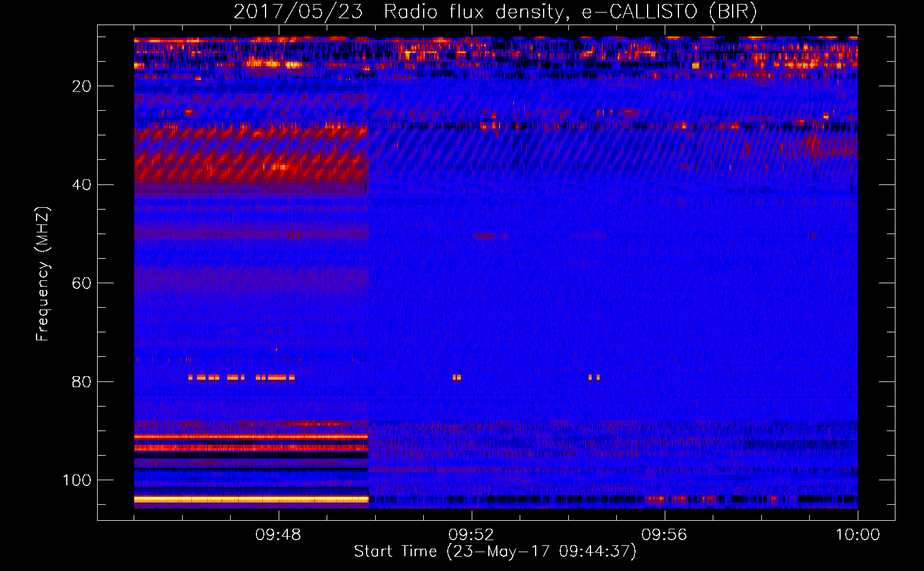Viewport: 924px width, 571px height.
Task: Click the y-axis tick label '20'
Action: pos(82,86)
